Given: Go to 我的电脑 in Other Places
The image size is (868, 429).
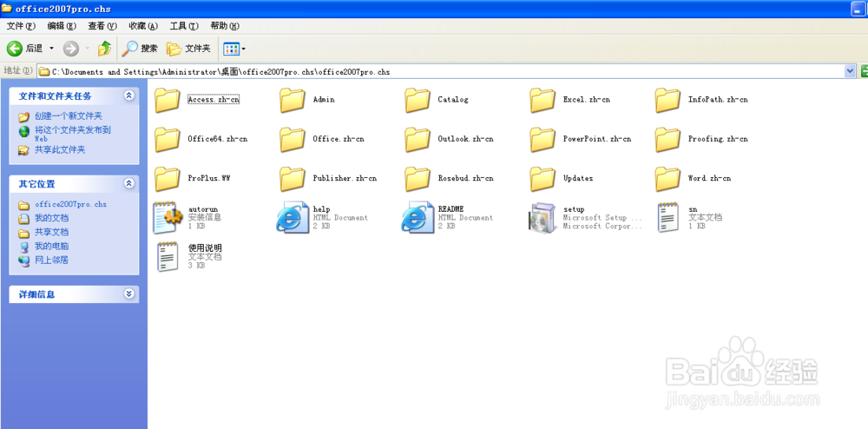Looking at the screenshot, I should (x=43, y=247).
